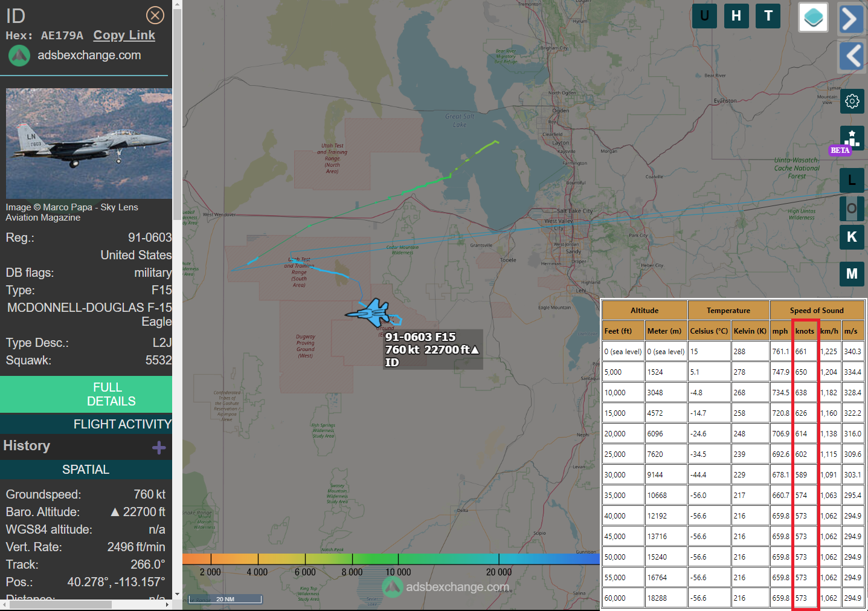868x611 pixels.
Task: Toggle the U map button
Action: click(x=704, y=16)
